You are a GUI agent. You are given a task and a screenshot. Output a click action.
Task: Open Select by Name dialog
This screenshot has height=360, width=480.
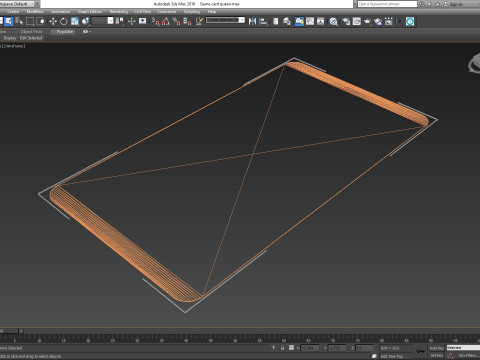[x=19, y=21]
